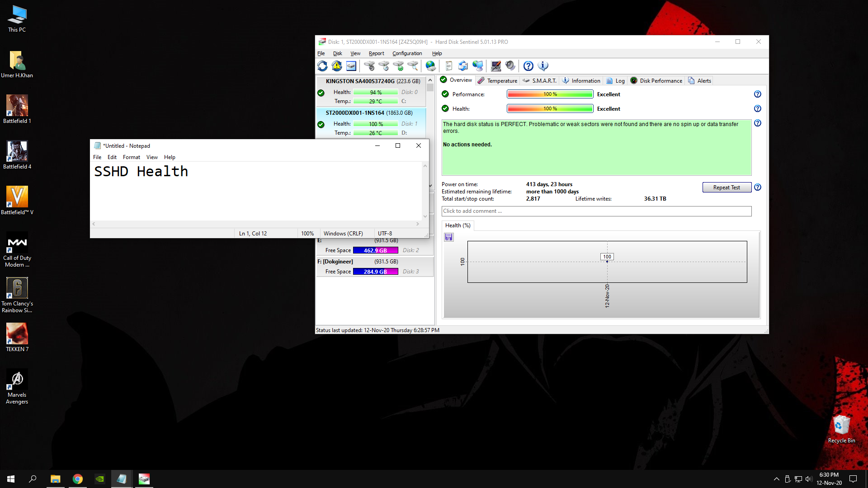
Task: Open the This PC desktop icon
Action: (17, 19)
